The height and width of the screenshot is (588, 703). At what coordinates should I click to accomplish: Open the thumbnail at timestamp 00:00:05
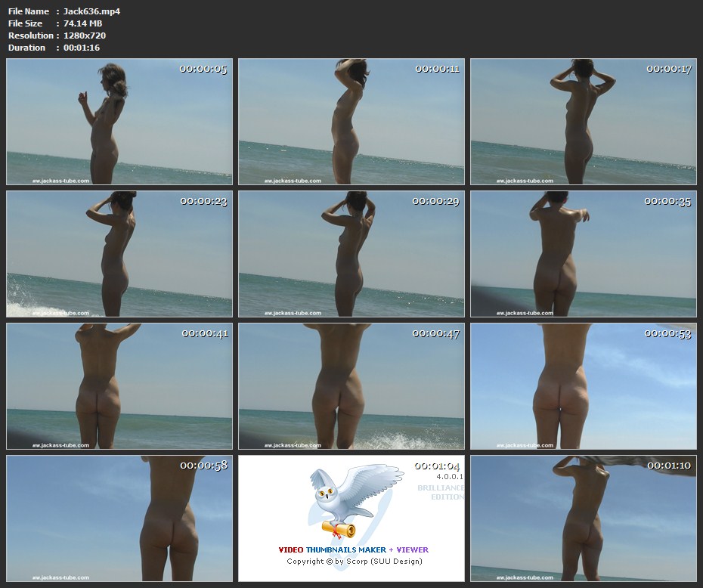(119, 122)
